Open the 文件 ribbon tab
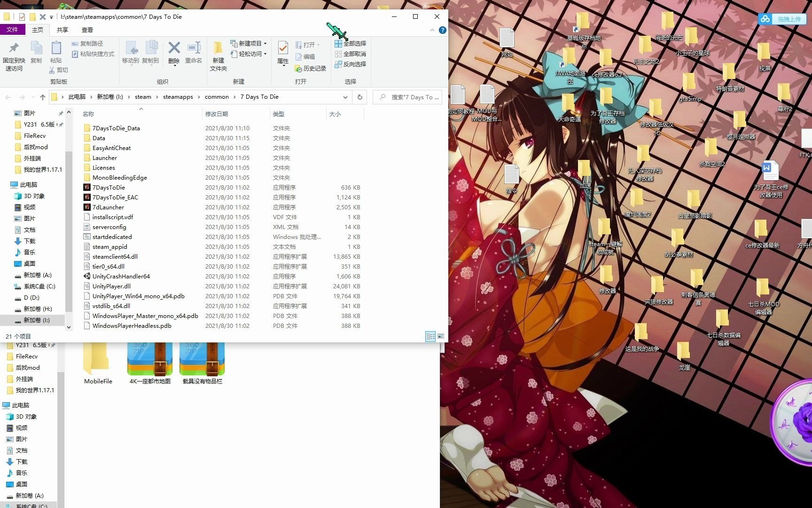 pos(12,30)
